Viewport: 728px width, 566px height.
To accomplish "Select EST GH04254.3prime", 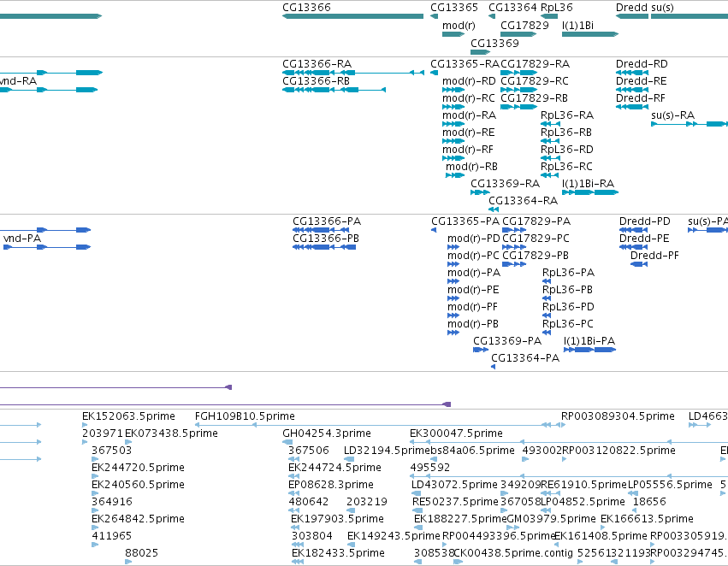I will coord(327,433).
